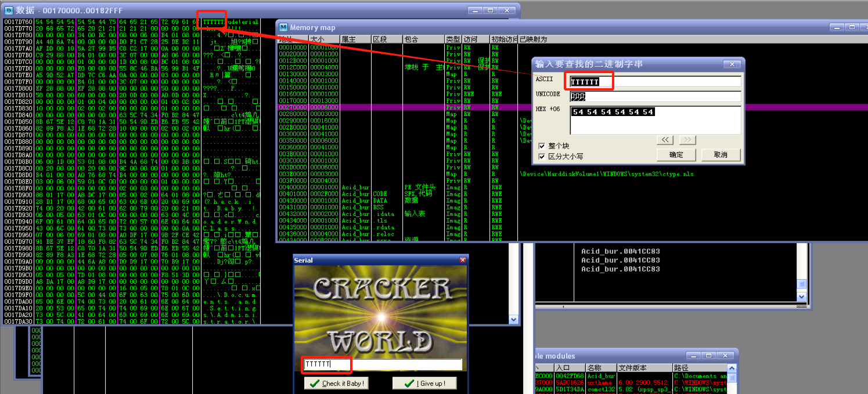Click the Memory map window M icon
868x394 pixels.
[x=283, y=27]
